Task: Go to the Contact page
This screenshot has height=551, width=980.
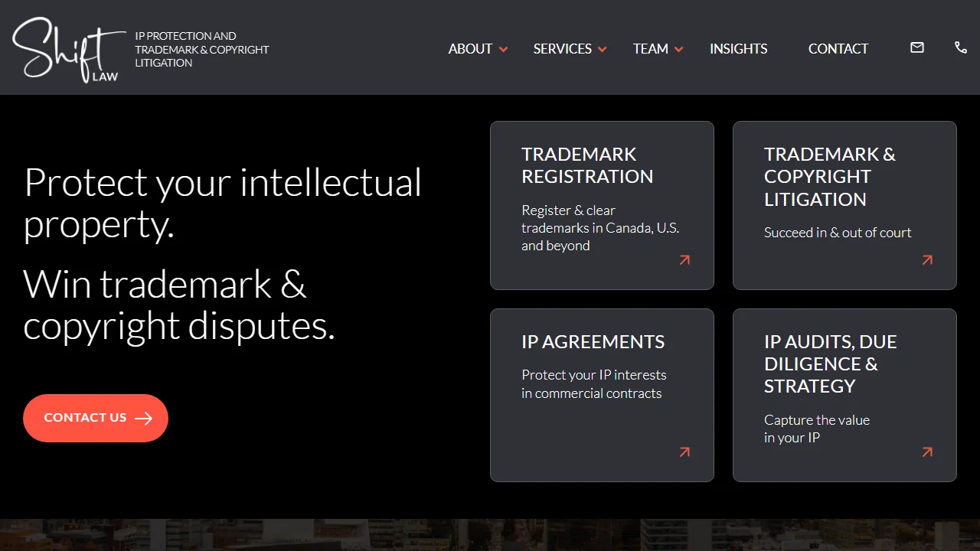Action: [838, 48]
